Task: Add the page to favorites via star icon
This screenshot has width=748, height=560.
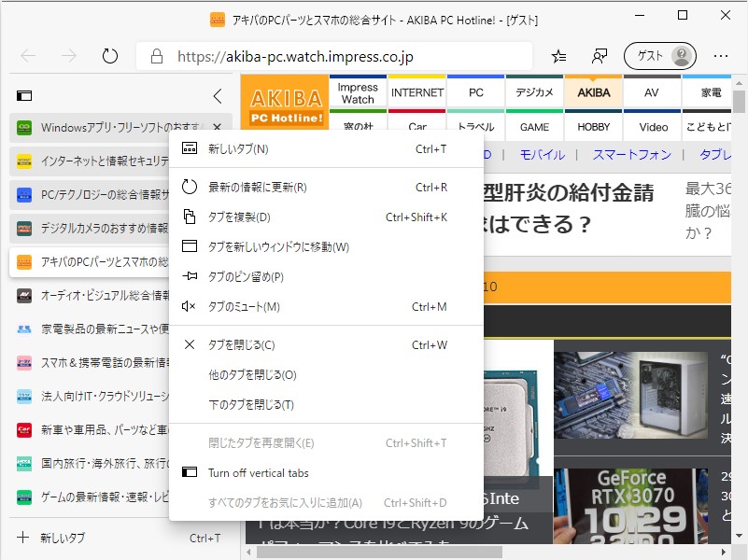Action: (558, 56)
